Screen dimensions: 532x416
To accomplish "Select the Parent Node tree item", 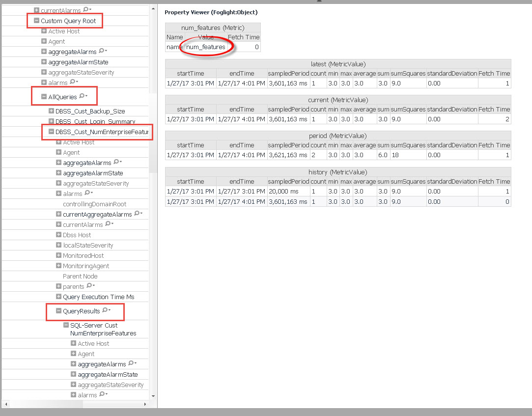I will tap(80, 276).
